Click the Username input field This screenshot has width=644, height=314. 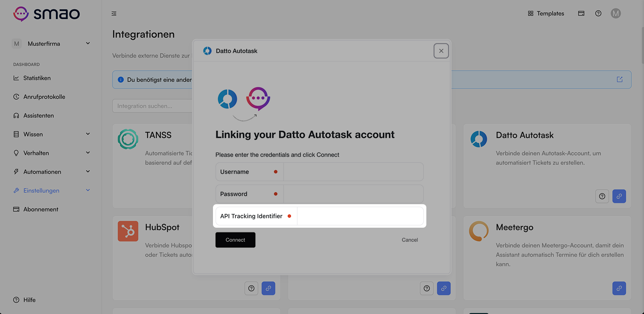tap(353, 172)
